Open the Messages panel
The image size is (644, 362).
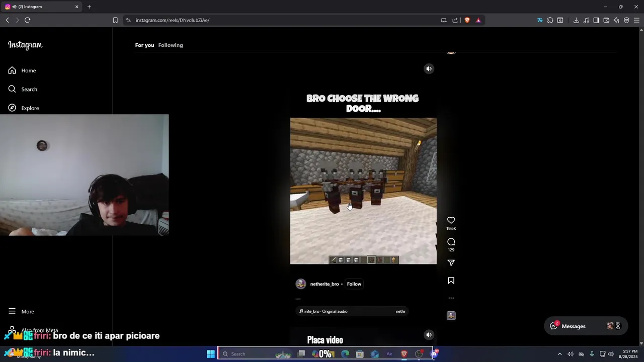(586, 326)
